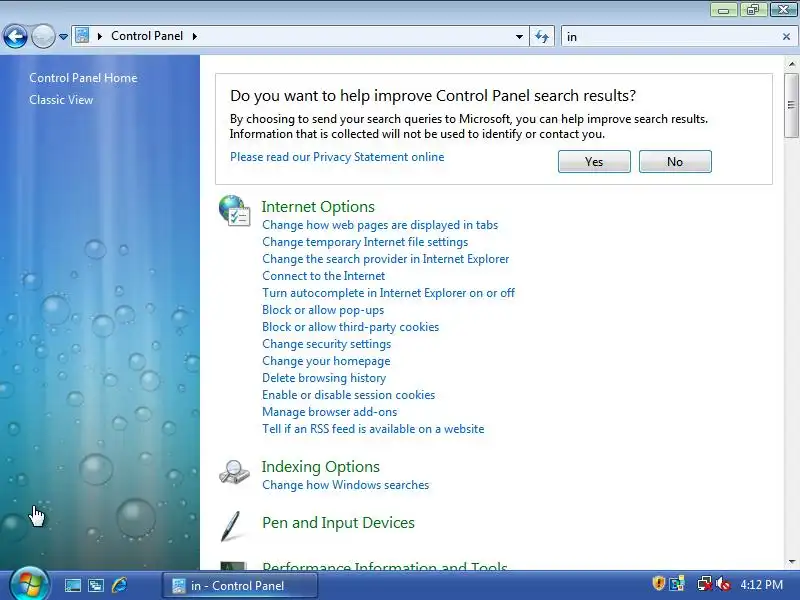800x600 pixels.
Task: Open 'Turn autocomplete in Internet Explorer on or off'
Action: (388, 293)
